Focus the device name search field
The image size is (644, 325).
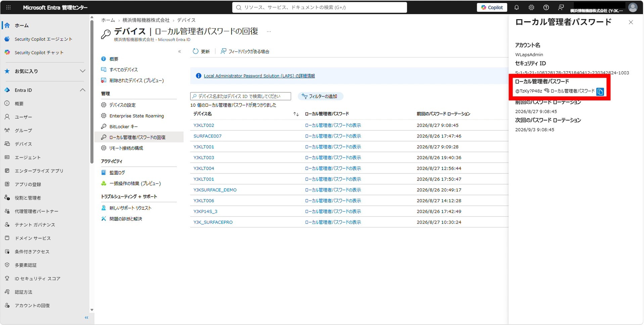(240, 96)
